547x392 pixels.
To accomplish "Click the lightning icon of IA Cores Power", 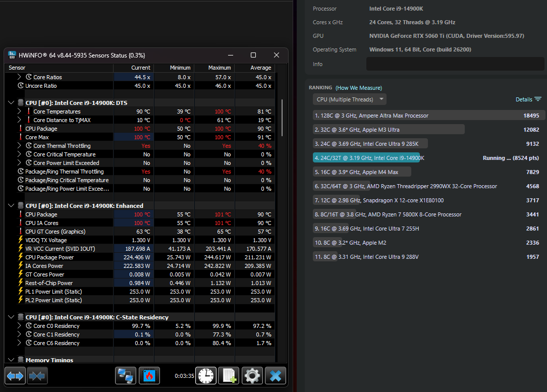I will pos(21,266).
